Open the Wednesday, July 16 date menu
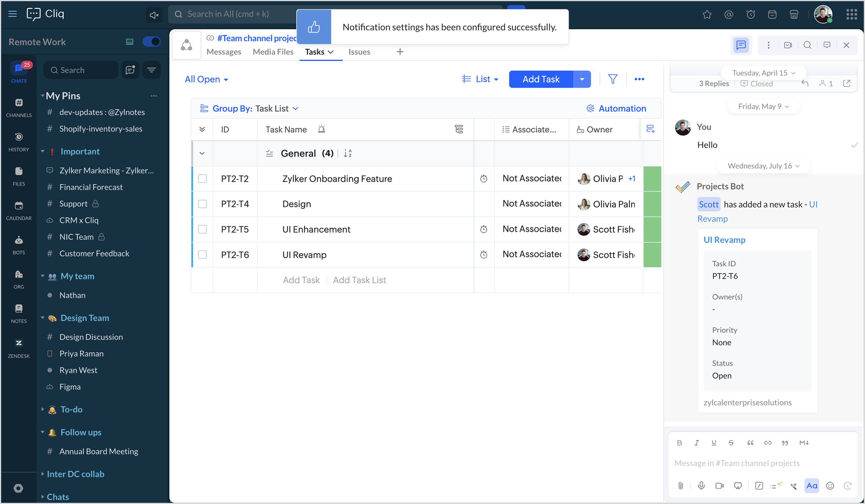865x504 pixels. pyautogui.click(x=763, y=166)
